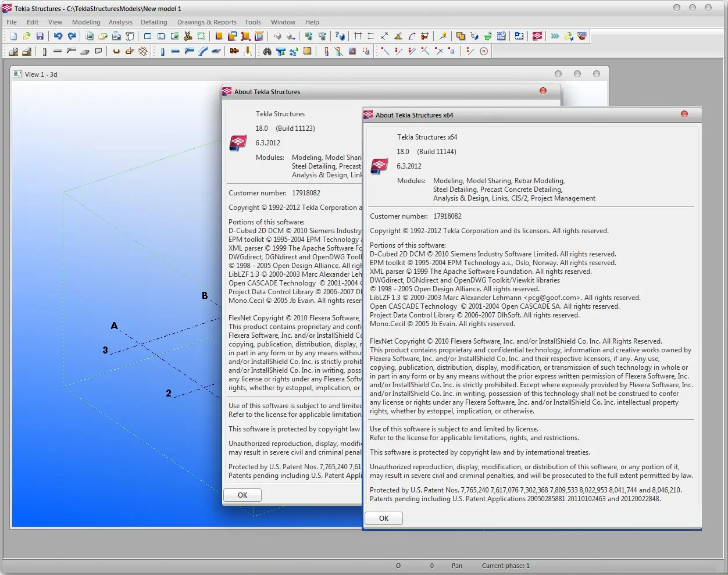Open the File menu
This screenshot has width=728, height=575.
pos(12,22)
